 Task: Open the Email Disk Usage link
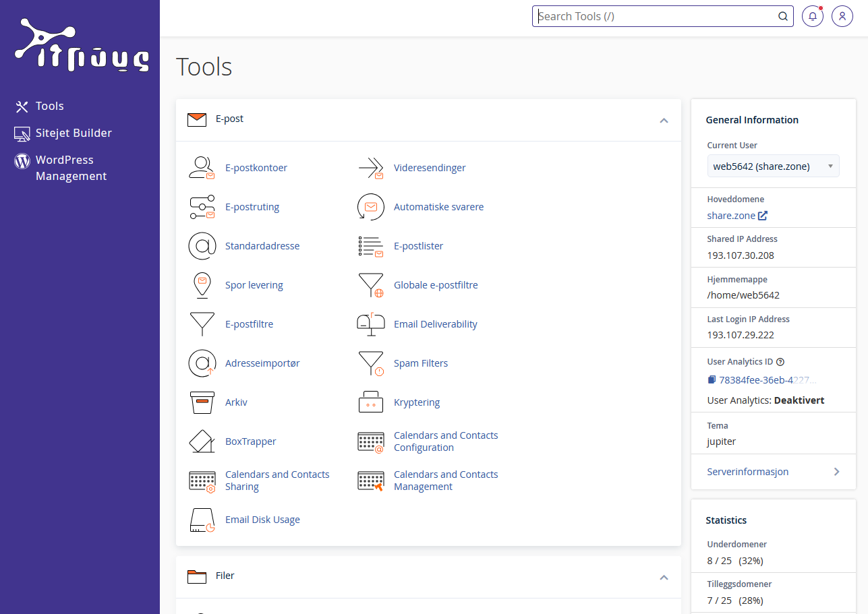click(262, 520)
